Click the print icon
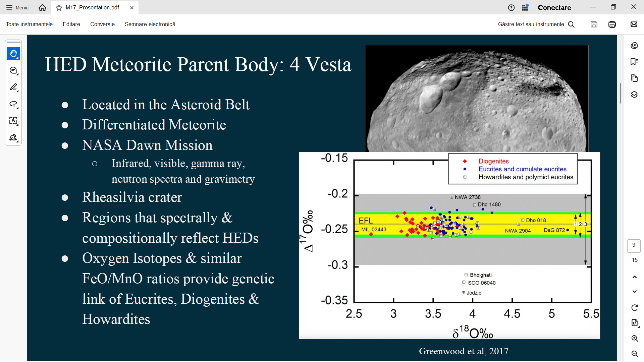Screen dimensions: 644x362 pos(612,24)
